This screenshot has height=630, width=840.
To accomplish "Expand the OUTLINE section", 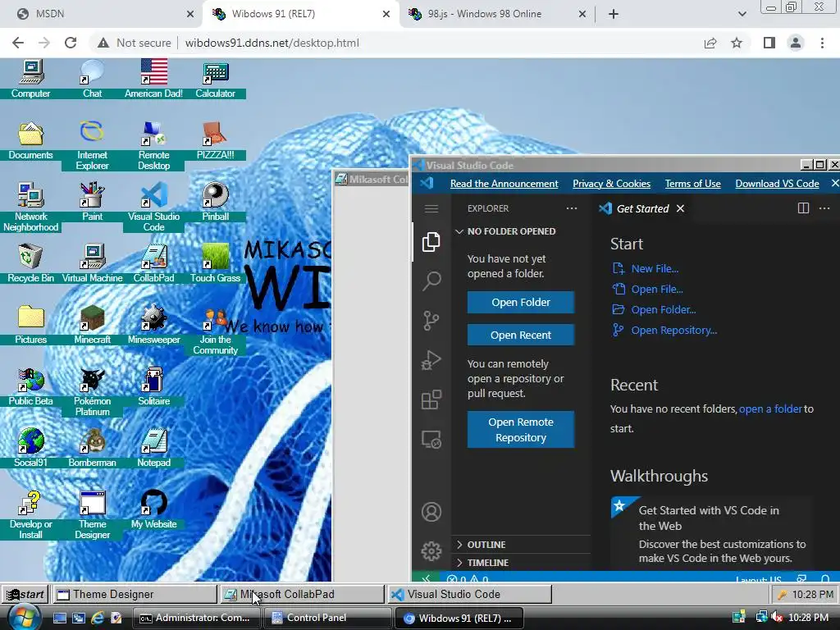I will 521,545.
